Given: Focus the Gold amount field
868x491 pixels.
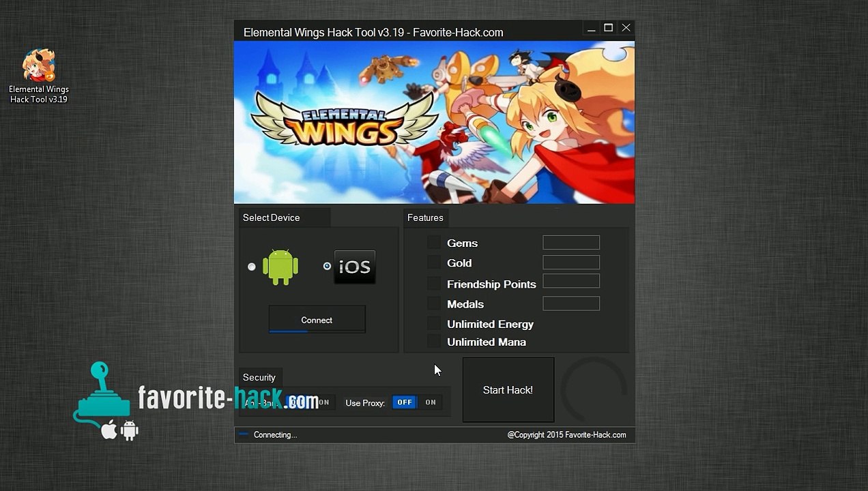Looking at the screenshot, I should (x=571, y=262).
